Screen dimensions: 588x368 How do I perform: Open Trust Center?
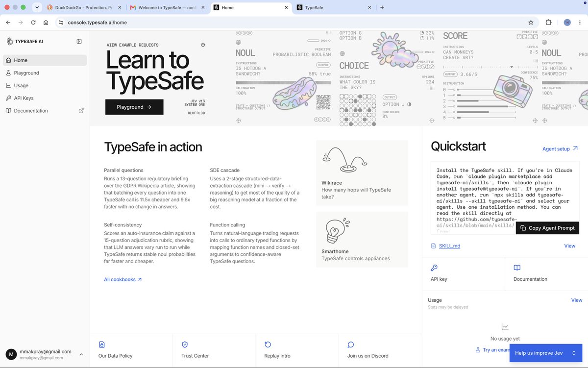214,350
